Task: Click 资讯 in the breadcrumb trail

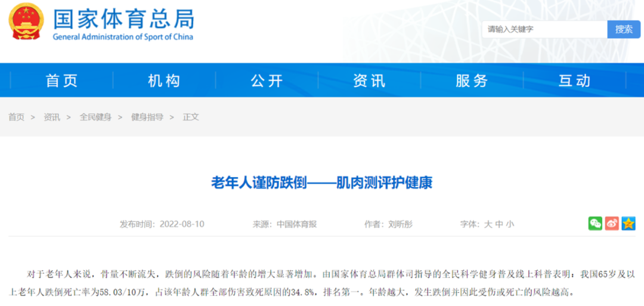Action: (x=52, y=118)
